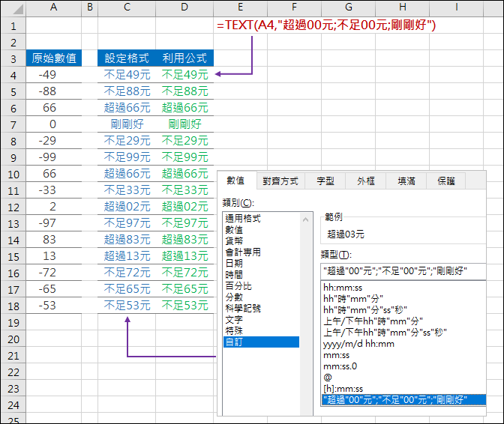
Task: Open the 保護 tab
Action: pyautogui.click(x=446, y=181)
